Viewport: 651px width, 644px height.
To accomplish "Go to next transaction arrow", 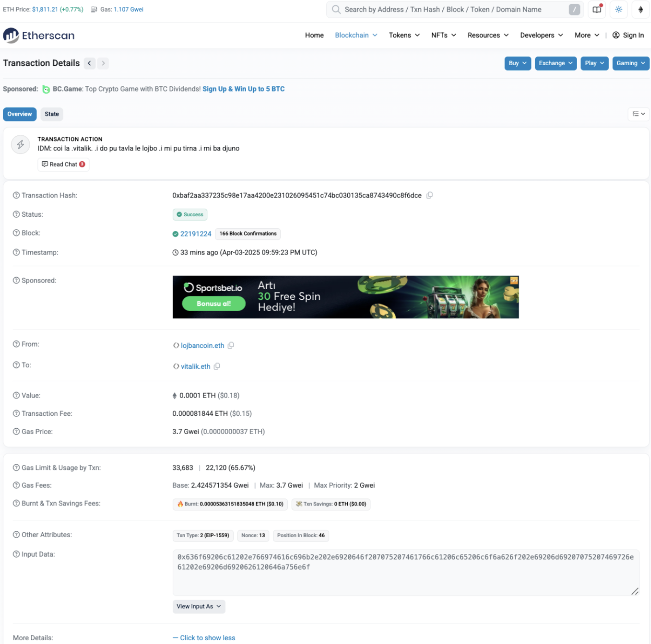I will coord(103,63).
